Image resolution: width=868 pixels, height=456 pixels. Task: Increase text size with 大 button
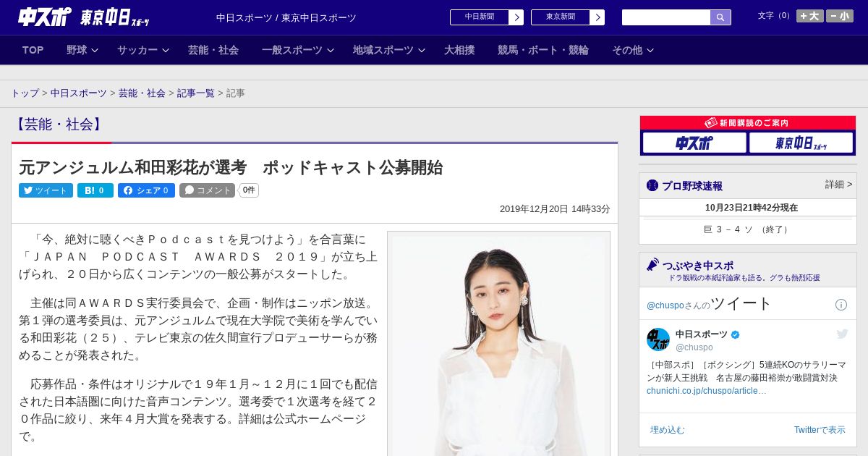[809, 16]
